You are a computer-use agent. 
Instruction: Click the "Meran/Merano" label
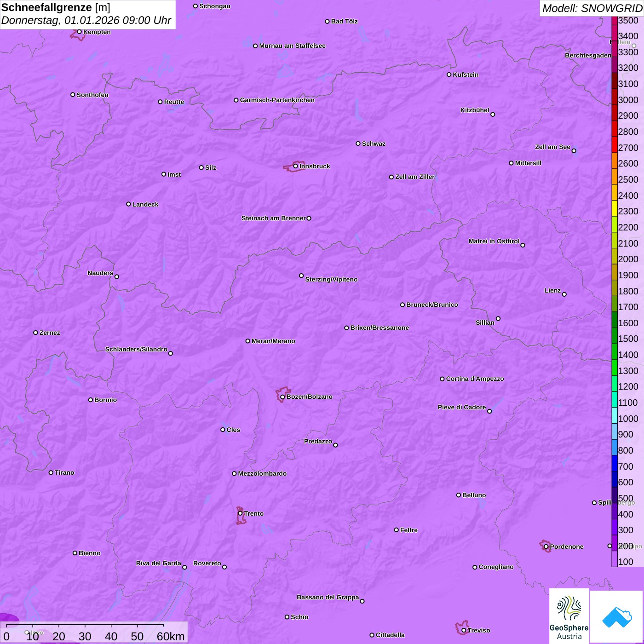[273, 341]
